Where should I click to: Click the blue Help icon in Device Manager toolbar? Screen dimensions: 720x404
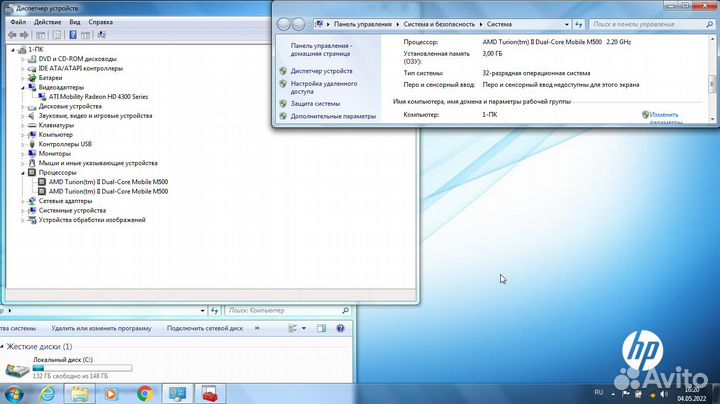click(x=73, y=35)
